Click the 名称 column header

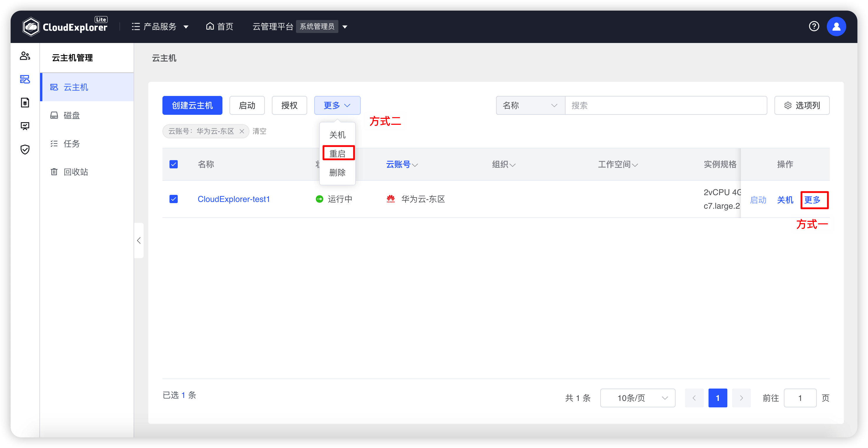[206, 164]
